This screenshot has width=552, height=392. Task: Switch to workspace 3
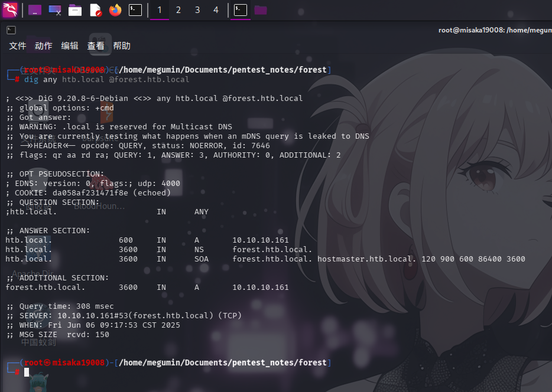pos(197,10)
